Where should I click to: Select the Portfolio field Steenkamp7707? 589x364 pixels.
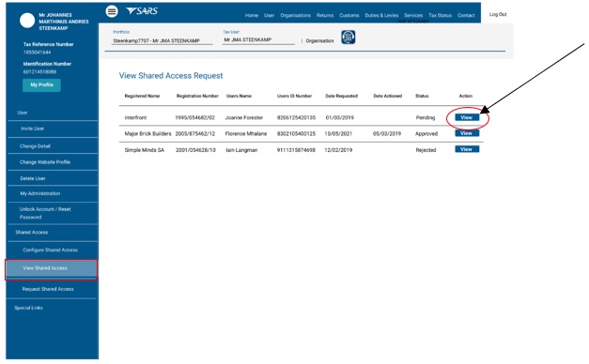(162, 40)
